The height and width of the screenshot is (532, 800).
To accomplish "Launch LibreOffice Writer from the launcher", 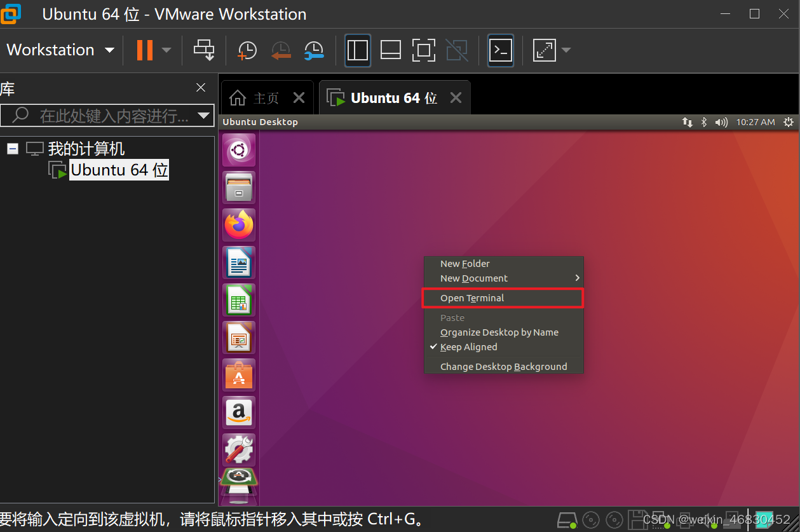I will 239,263.
